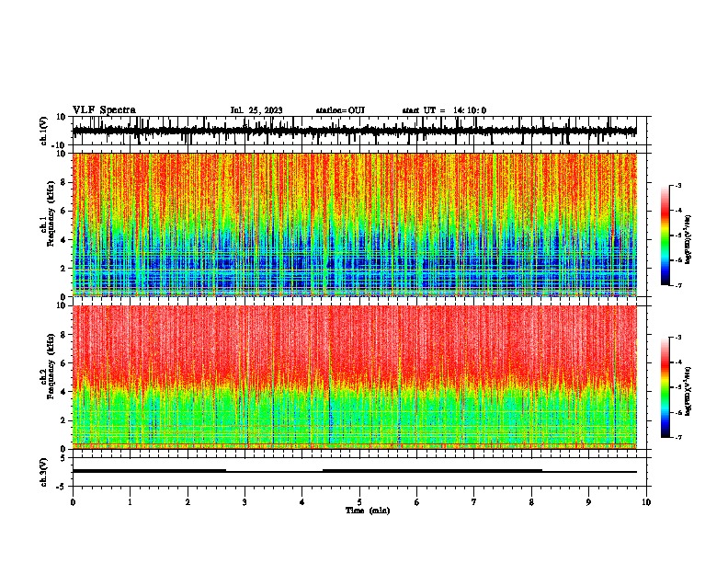Click tick label "7" on Time axis
The width and height of the screenshot is (728, 563).
tap(474, 502)
